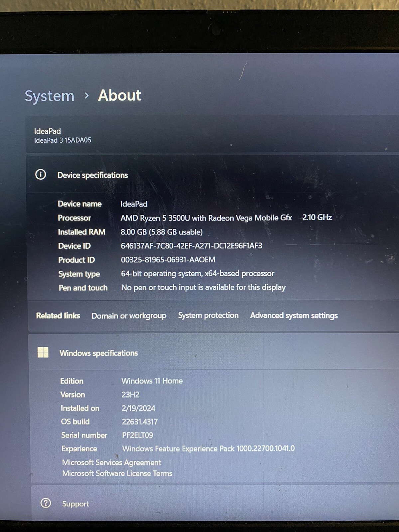Open Advanced system settings link
The width and height of the screenshot is (399, 532).
point(294,315)
